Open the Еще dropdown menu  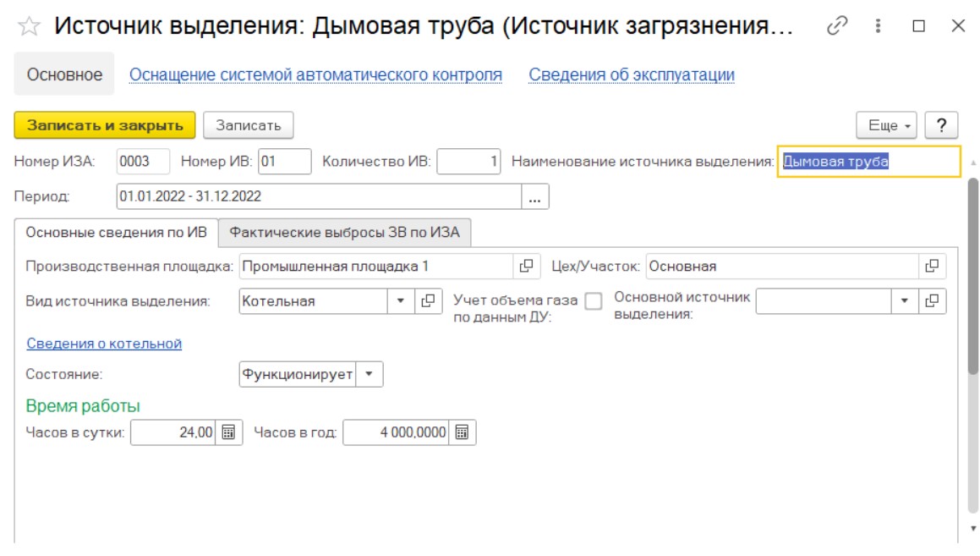886,125
